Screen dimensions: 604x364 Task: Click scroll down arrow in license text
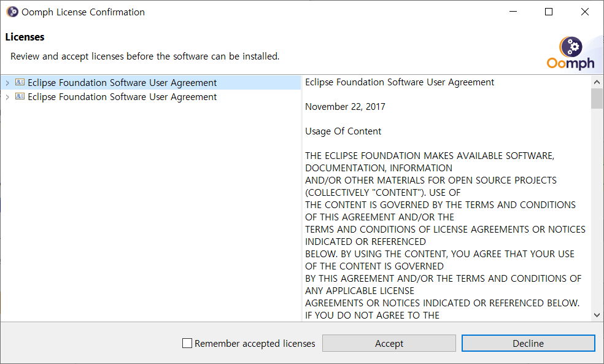tap(597, 315)
